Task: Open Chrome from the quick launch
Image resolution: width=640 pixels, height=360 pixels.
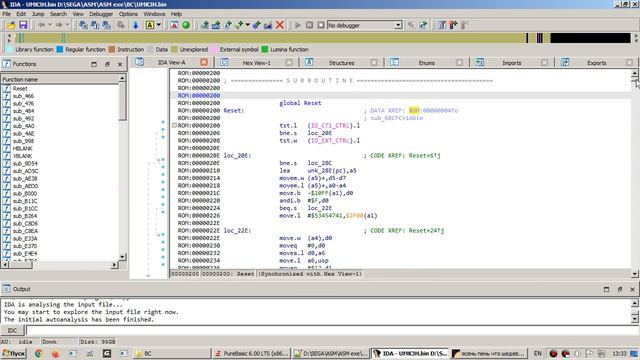Action: point(39,353)
